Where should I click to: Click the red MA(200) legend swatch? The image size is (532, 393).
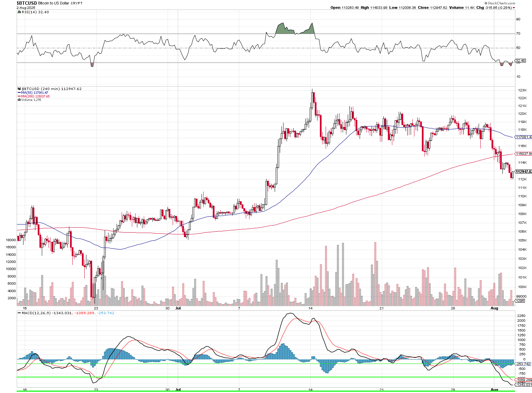point(19,96)
